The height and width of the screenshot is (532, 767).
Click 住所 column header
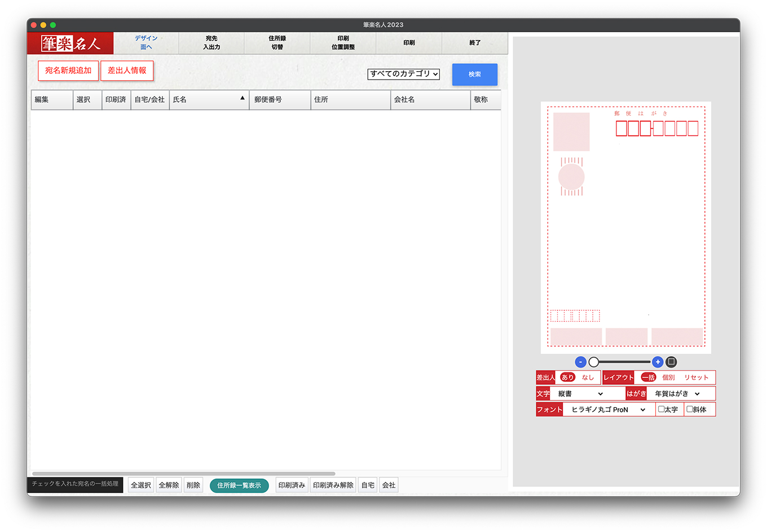tap(351, 99)
